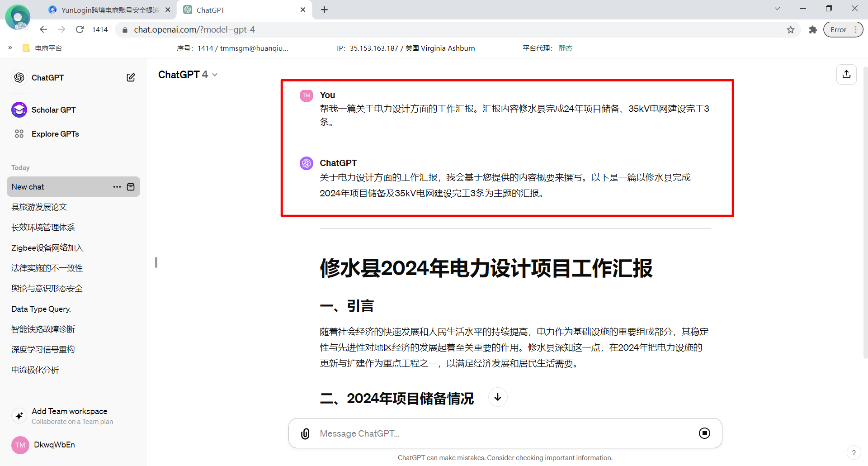Open the ChatGPT 4 model dropdown
868x466 pixels.
[188, 75]
